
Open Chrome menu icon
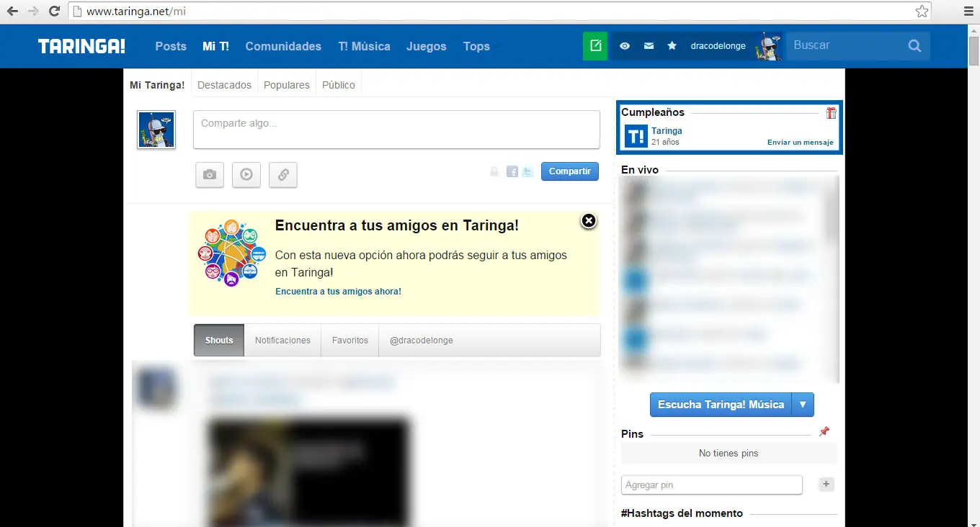point(969,12)
